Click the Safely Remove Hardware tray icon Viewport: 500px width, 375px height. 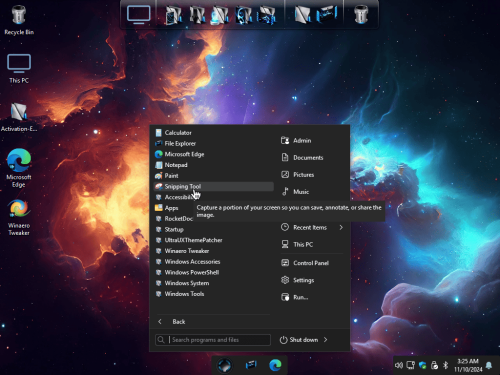(x=434, y=365)
